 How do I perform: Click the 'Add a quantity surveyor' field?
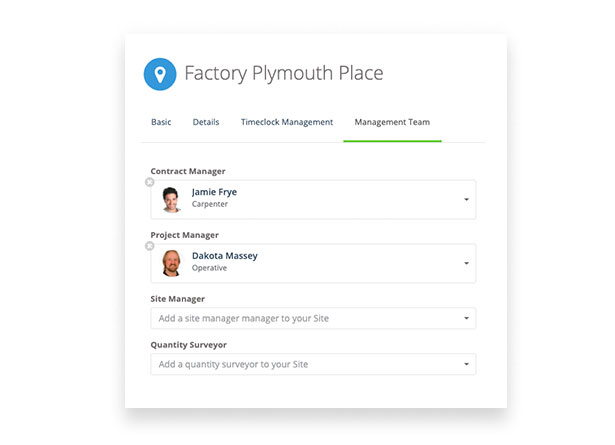pos(300,365)
